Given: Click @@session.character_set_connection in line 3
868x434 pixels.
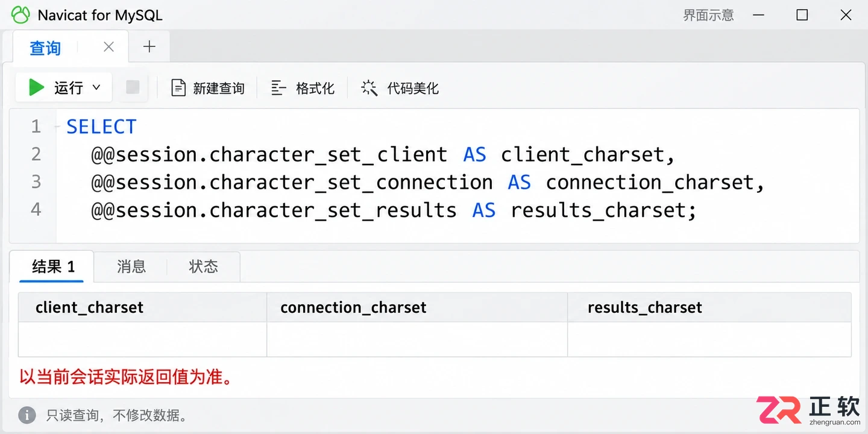Looking at the screenshot, I should click(292, 182).
